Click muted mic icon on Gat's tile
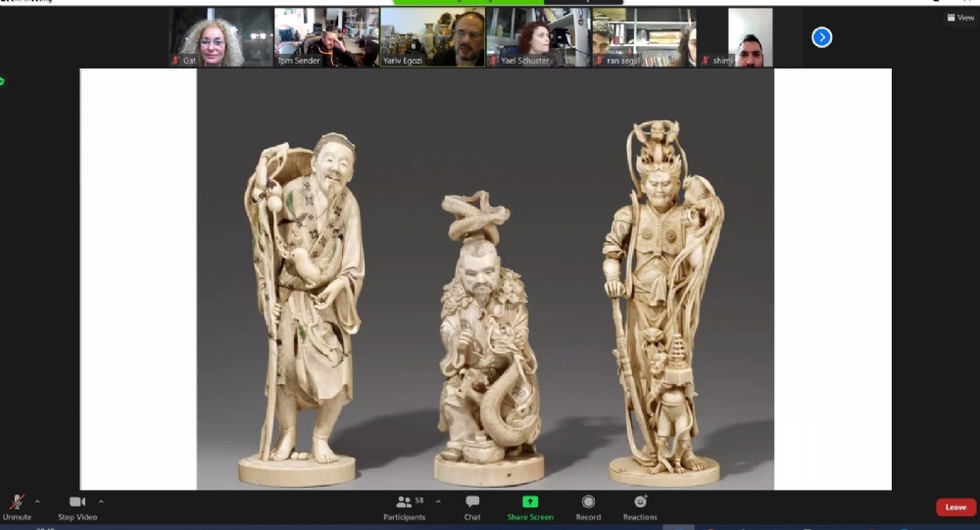This screenshot has height=530, width=980. [x=175, y=61]
